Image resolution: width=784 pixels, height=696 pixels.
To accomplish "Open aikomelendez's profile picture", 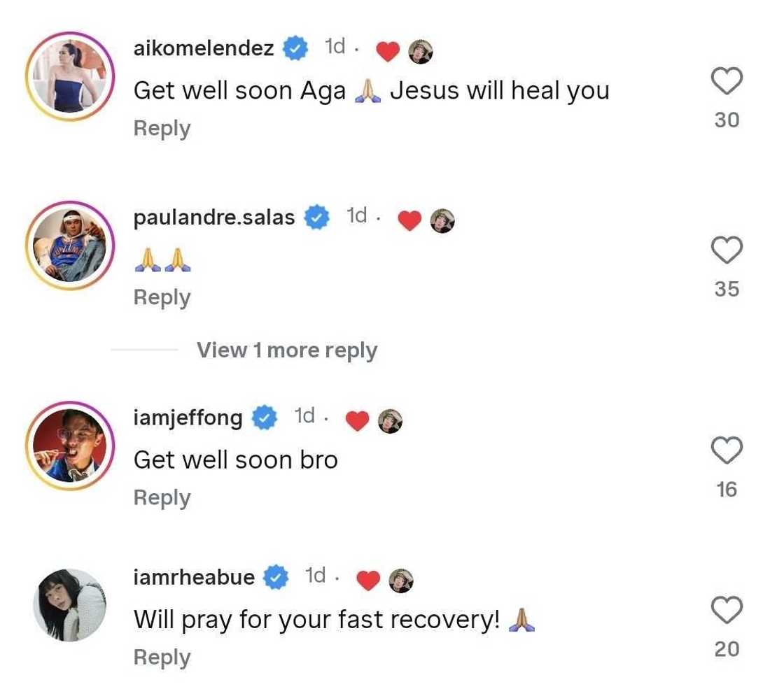I will pyautogui.click(x=69, y=76).
